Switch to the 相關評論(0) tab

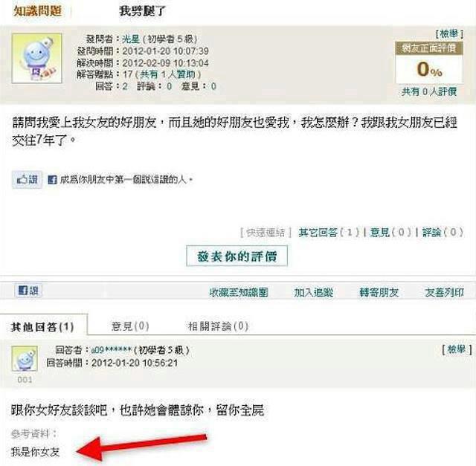pos(218,326)
